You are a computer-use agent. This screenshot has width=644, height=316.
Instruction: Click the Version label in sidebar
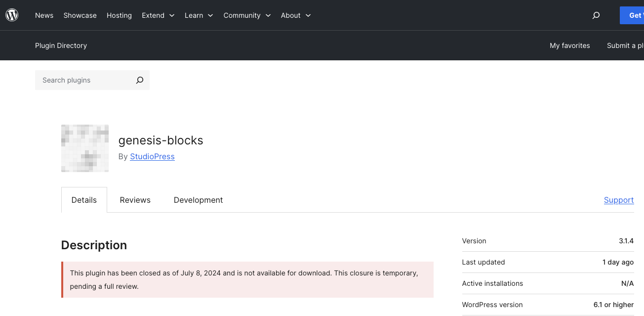[474, 241]
